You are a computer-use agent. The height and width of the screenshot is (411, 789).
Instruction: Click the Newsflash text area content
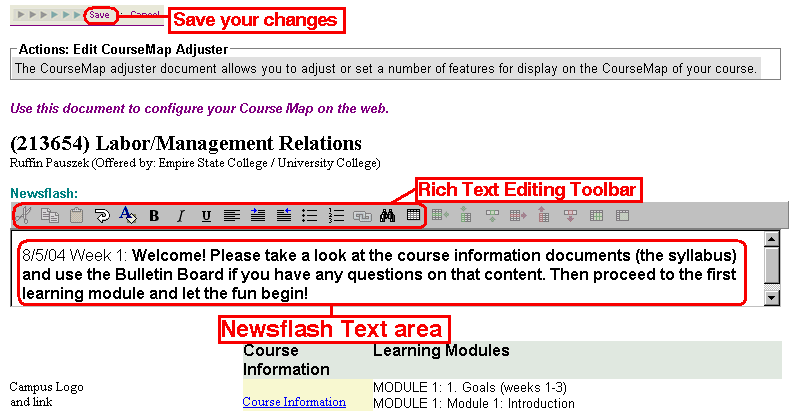click(379, 274)
